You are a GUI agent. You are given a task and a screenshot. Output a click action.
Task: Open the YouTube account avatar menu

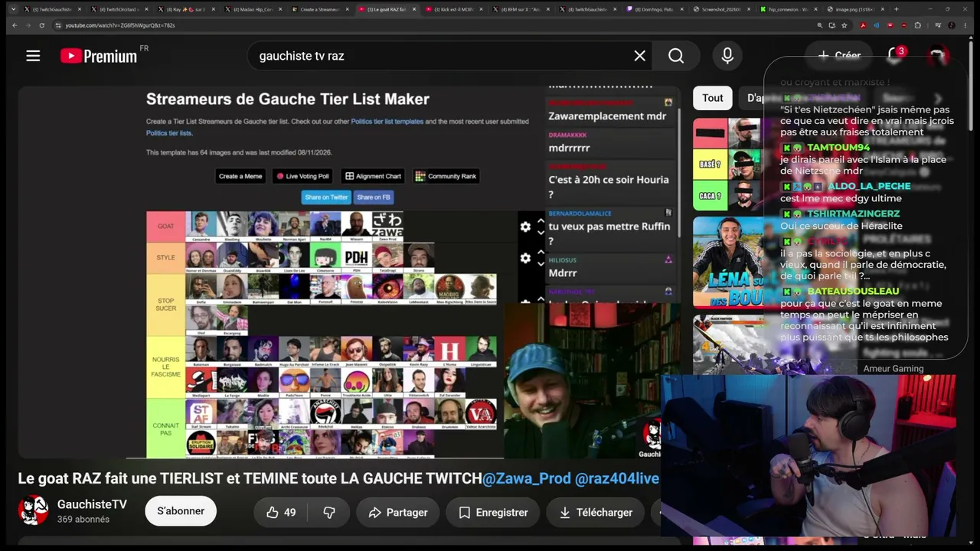(937, 56)
